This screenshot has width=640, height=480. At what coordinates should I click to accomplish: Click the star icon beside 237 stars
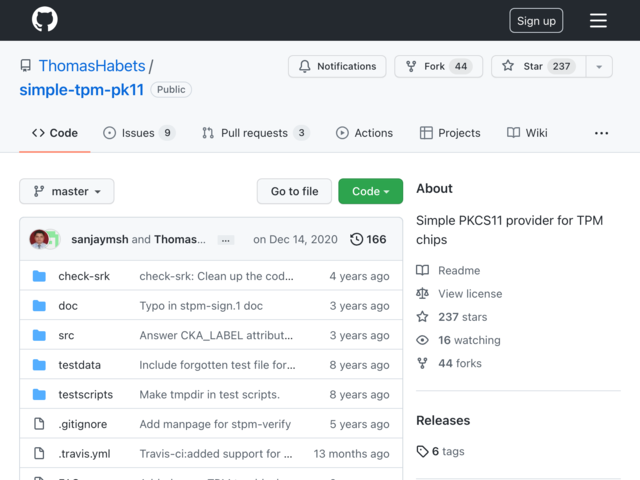coord(422,317)
